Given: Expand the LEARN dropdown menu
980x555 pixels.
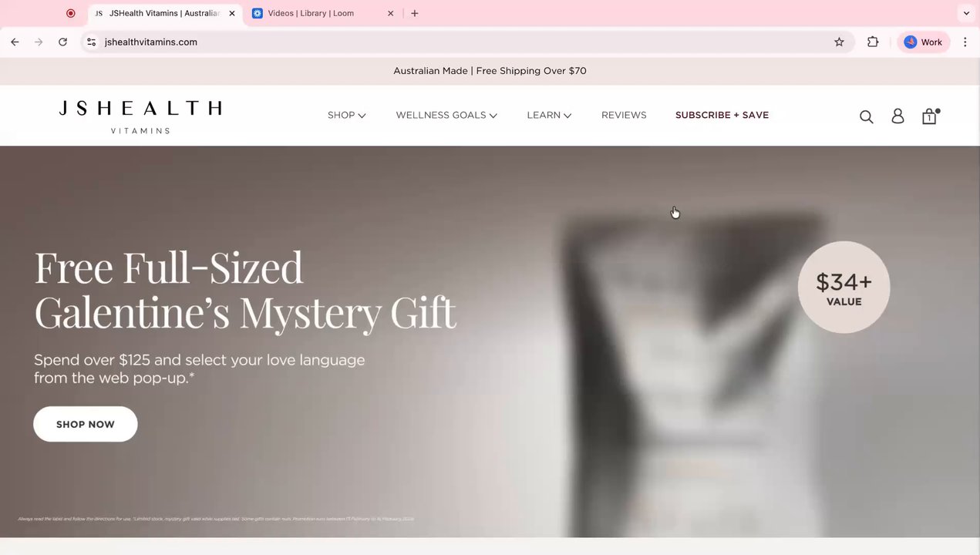Looking at the screenshot, I should (x=549, y=115).
